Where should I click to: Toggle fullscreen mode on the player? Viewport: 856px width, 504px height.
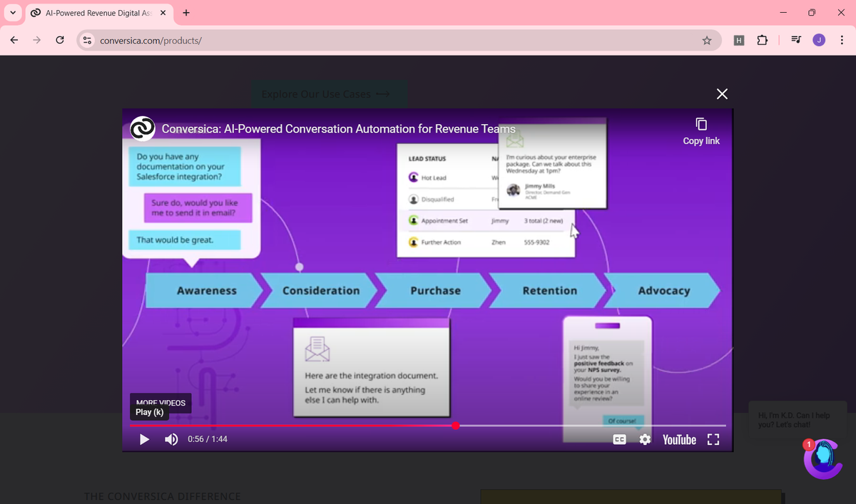click(x=713, y=439)
